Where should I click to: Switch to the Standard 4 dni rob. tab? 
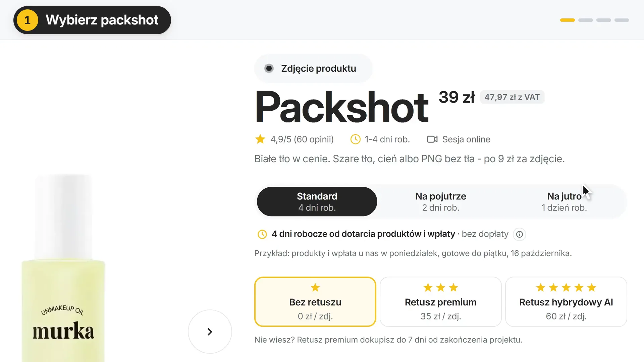(x=317, y=201)
